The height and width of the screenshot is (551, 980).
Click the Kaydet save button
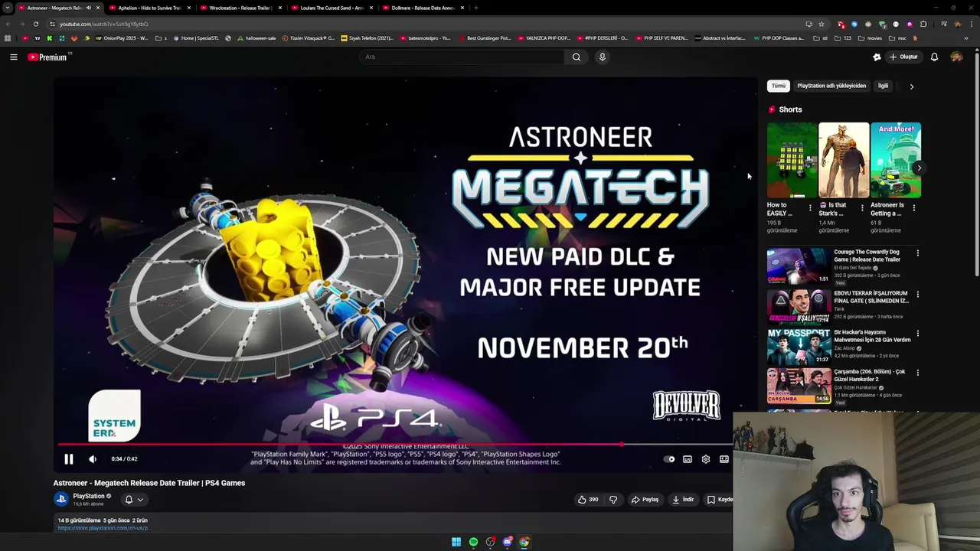(719, 500)
